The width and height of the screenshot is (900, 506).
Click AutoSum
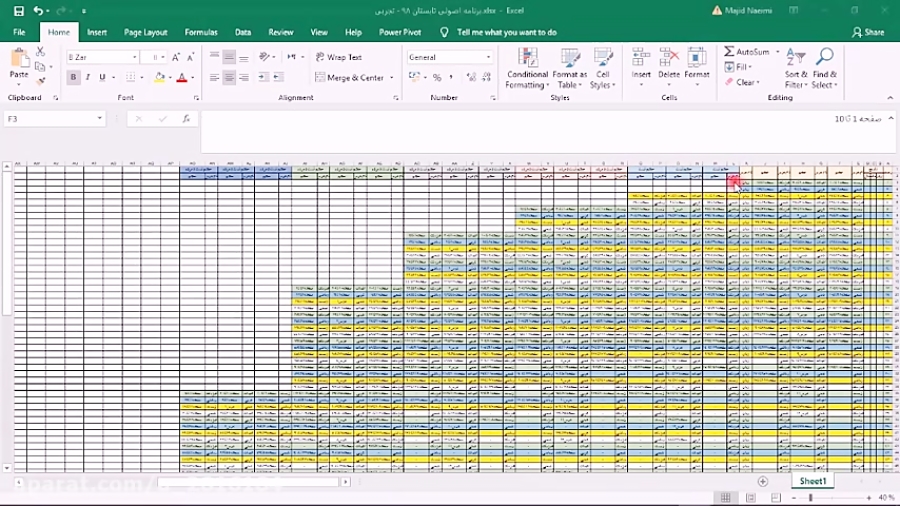click(747, 52)
